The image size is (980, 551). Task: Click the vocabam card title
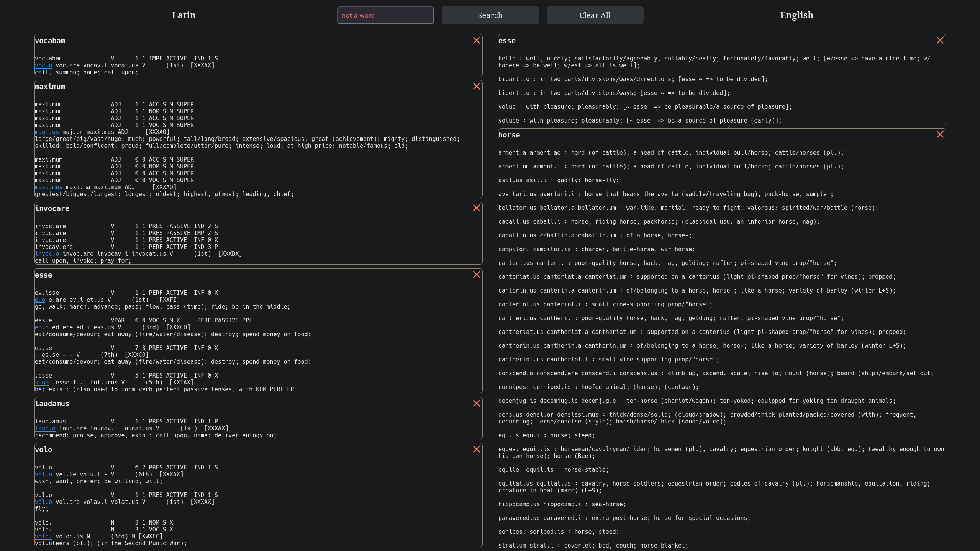(50, 41)
